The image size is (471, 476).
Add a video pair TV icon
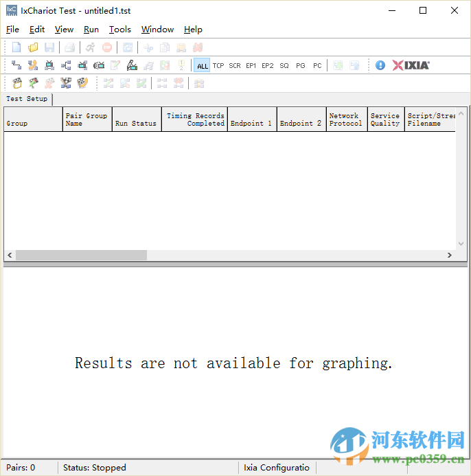(x=49, y=65)
